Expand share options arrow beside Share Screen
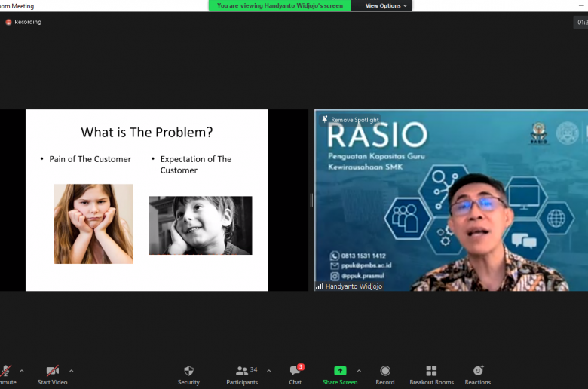 359,370
